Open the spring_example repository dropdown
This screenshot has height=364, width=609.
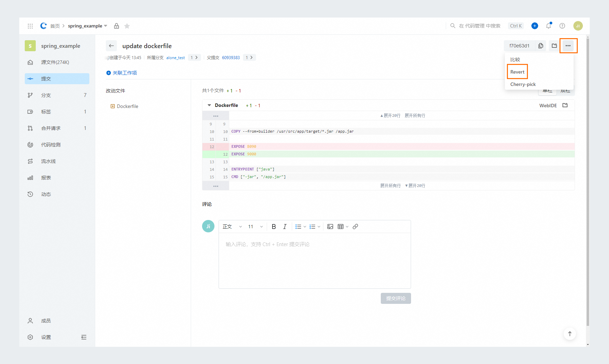coord(88,26)
